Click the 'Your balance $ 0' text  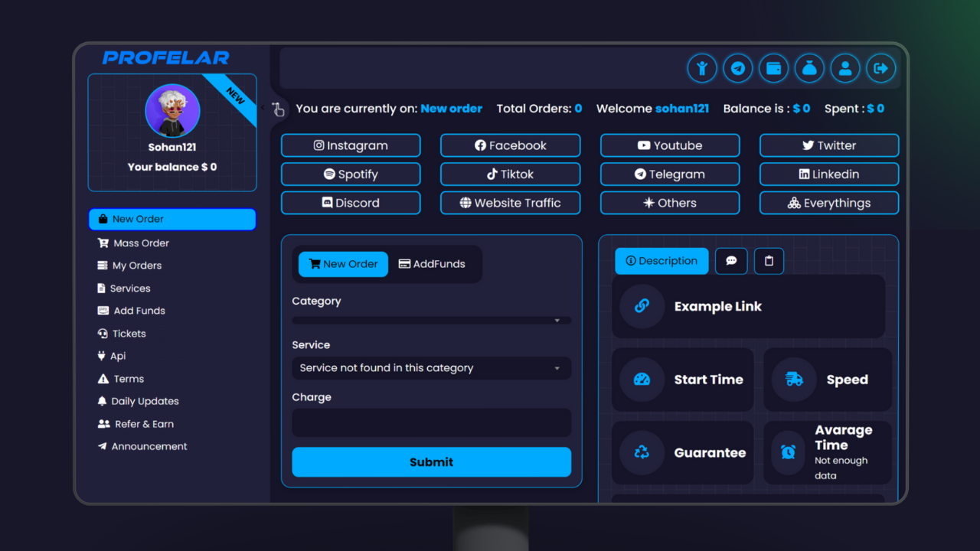click(x=172, y=167)
